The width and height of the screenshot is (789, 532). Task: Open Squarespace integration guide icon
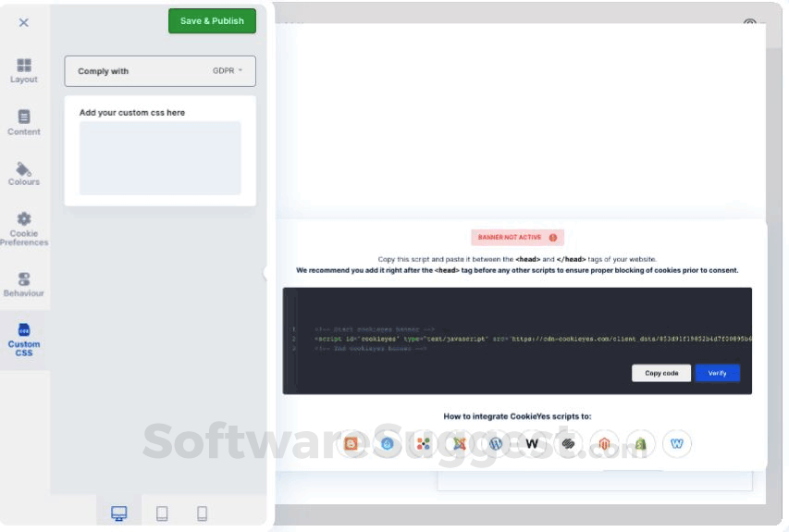[568, 443]
